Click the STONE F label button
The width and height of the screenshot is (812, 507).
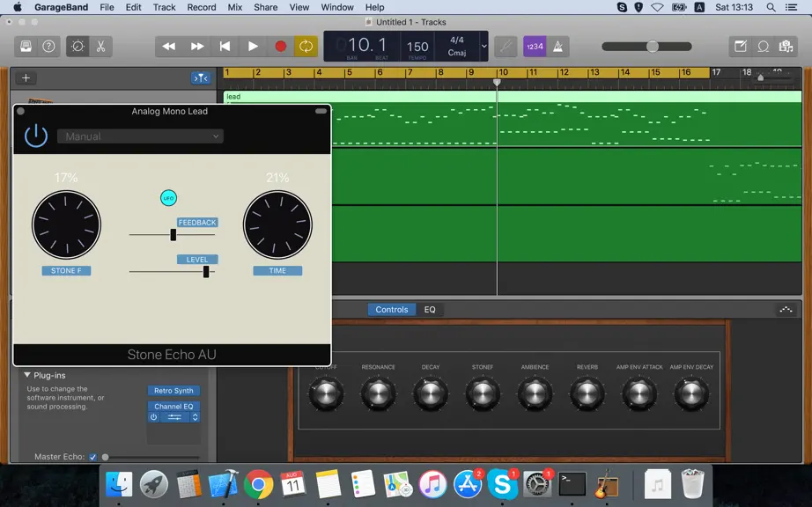point(66,270)
